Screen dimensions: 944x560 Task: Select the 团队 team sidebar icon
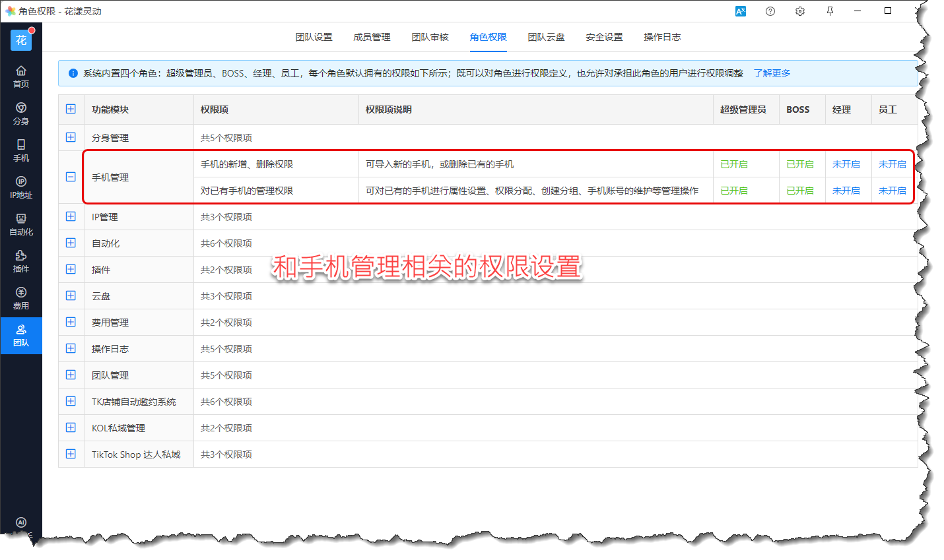pos(21,336)
